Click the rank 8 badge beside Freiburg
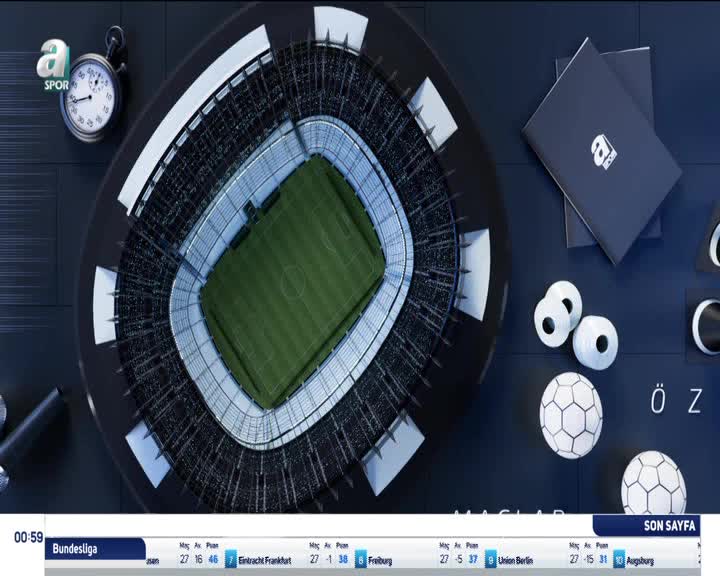Viewport: 720px width, 576px height. pos(361,560)
